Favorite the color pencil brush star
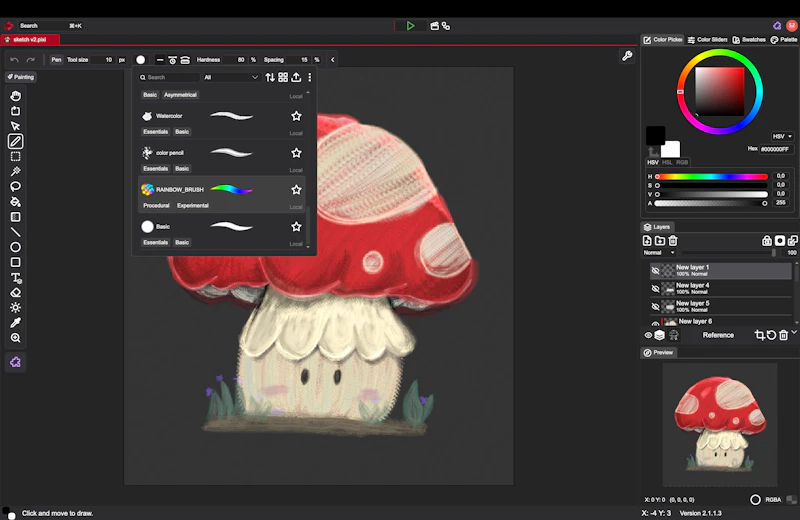Screen dimensions: 800x520 tap(296, 153)
